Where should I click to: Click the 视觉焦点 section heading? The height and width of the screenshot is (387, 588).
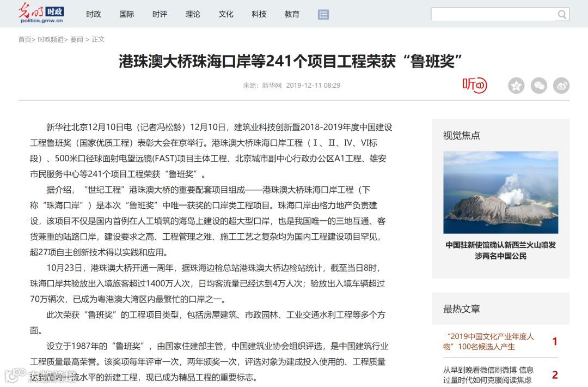[x=461, y=136]
